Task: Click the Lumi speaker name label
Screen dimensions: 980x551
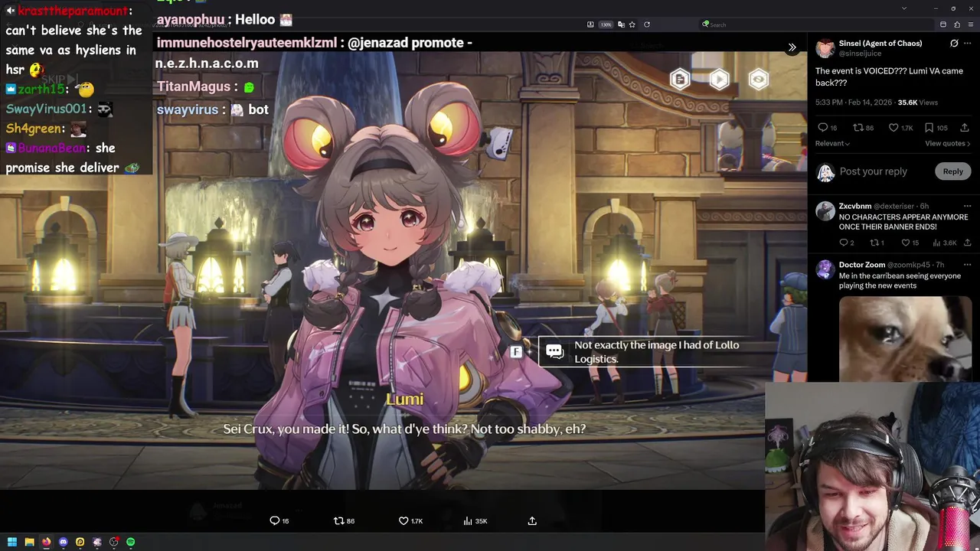Action: coord(404,399)
